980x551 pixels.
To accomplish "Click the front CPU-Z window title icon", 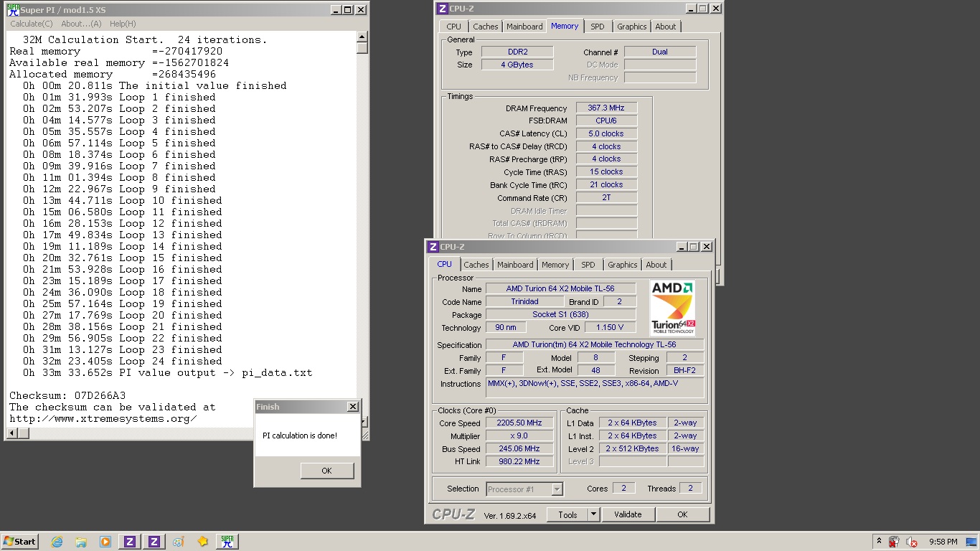I will [x=433, y=247].
